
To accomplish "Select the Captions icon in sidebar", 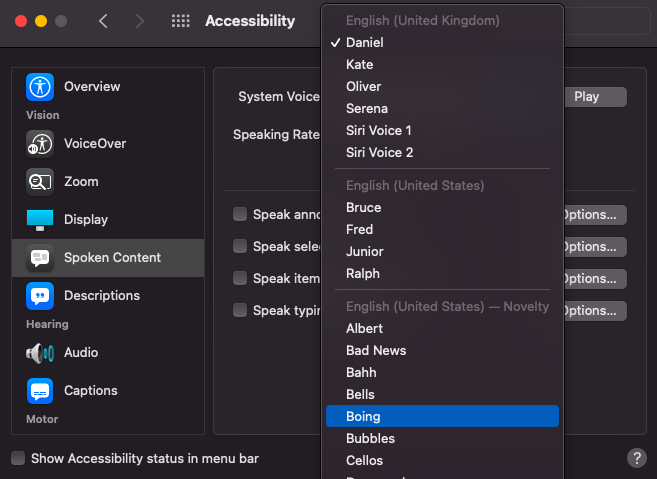I will pyautogui.click(x=40, y=391).
